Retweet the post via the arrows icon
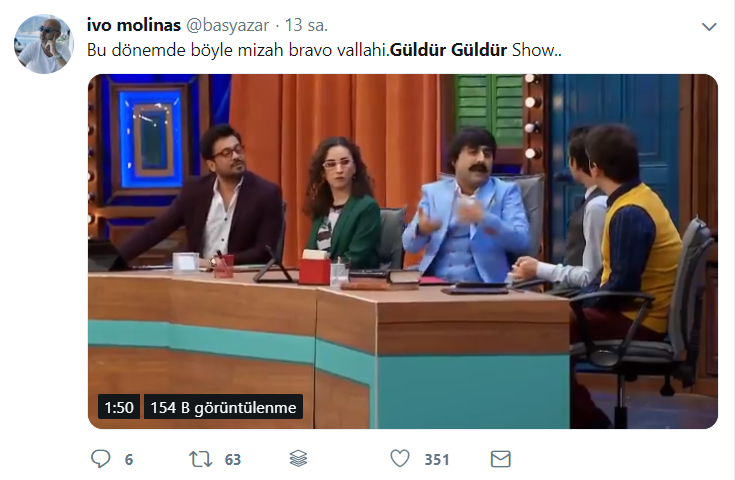This screenshot has width=735, height=480. pos(201,459)
